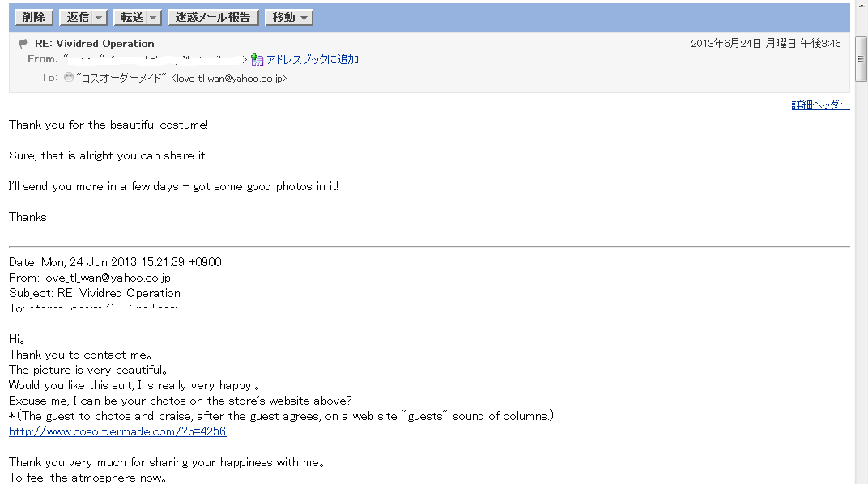Click the scrollbar up arrow
Image resolution: width=868 pixels, height=484 pixels.
(861, 4)
